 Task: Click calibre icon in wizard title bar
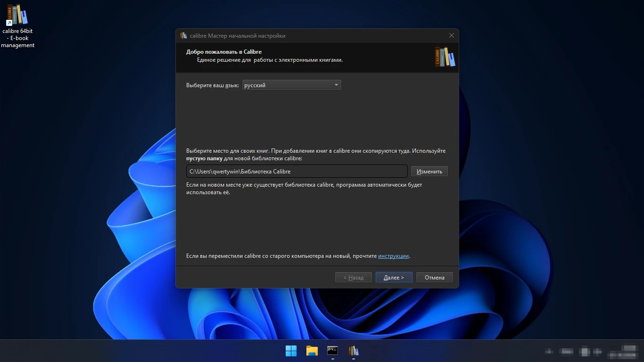coord(183,35)
